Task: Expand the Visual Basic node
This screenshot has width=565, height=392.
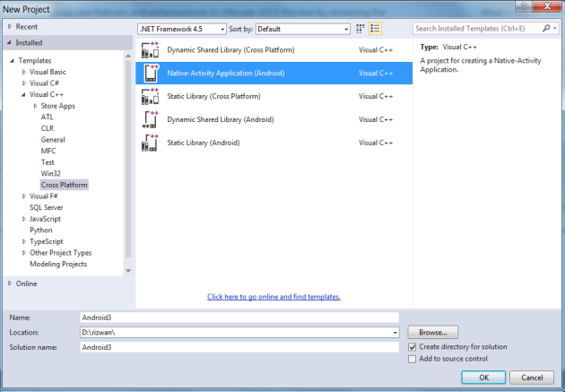Action: click(x=24, y=72)
